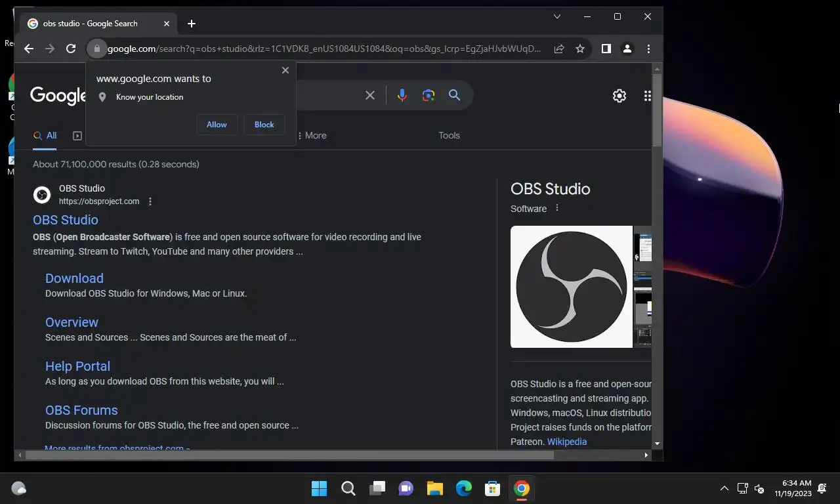Open File Explorer from taskbar

click(435, 488)
